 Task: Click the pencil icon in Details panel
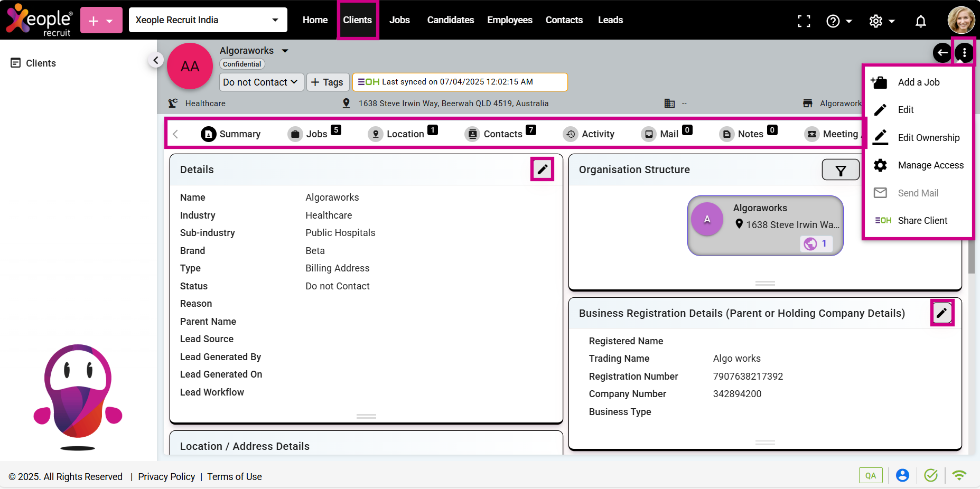coord(542,170)
